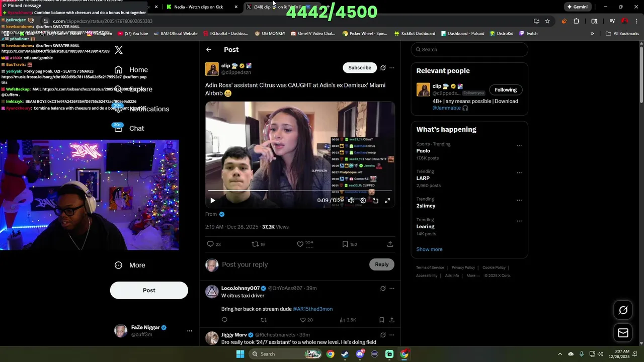
Task: Reply to LocoJohnny007 comment
Action: click(x=224, y=320)
